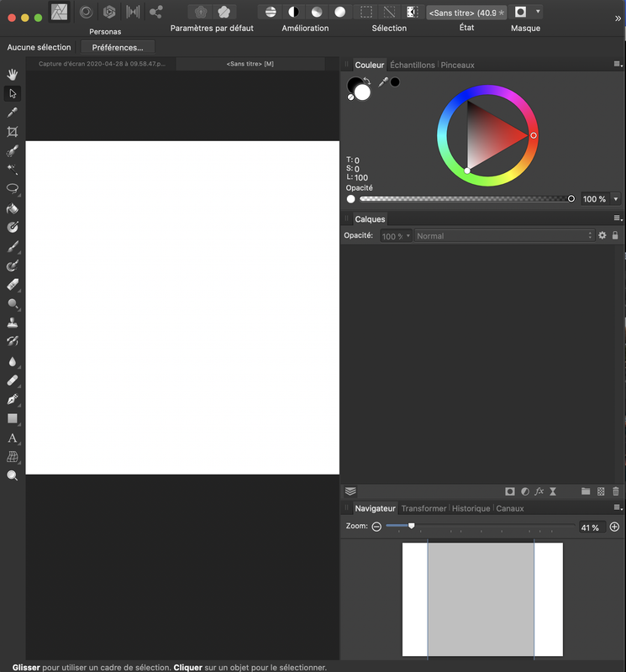This screenshot has width=626, height=672.
Task: Apply auto white balance enhancement
Action: pos(340,12)
